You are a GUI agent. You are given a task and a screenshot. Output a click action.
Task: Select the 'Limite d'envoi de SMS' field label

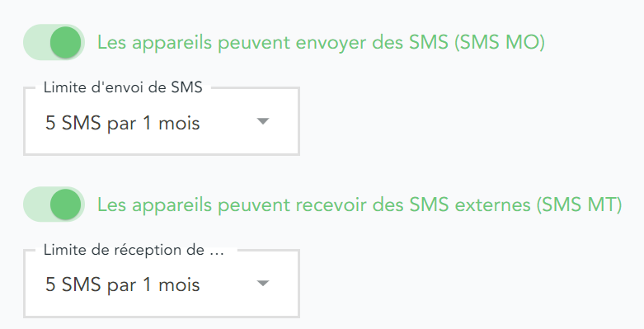pyautogui.click(x=123, y=87)
